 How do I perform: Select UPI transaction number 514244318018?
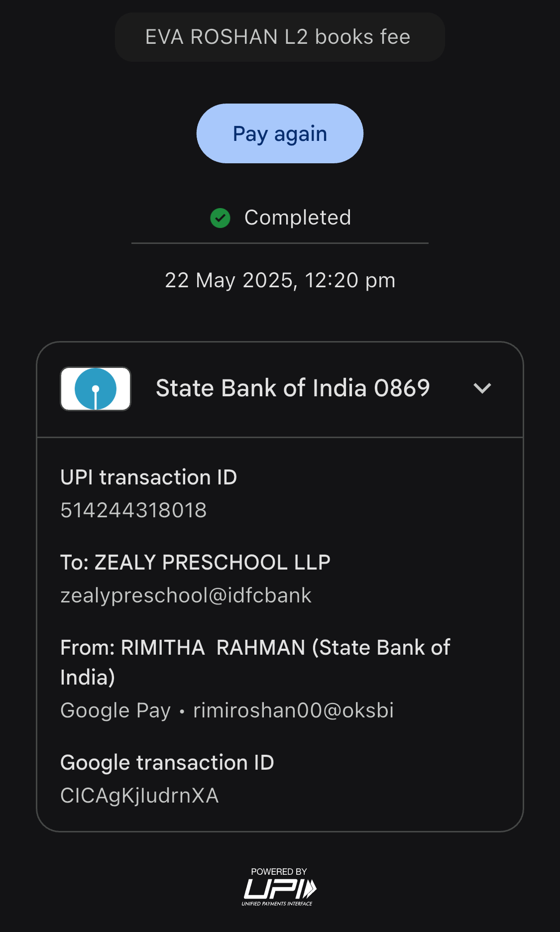click(133, 510)
